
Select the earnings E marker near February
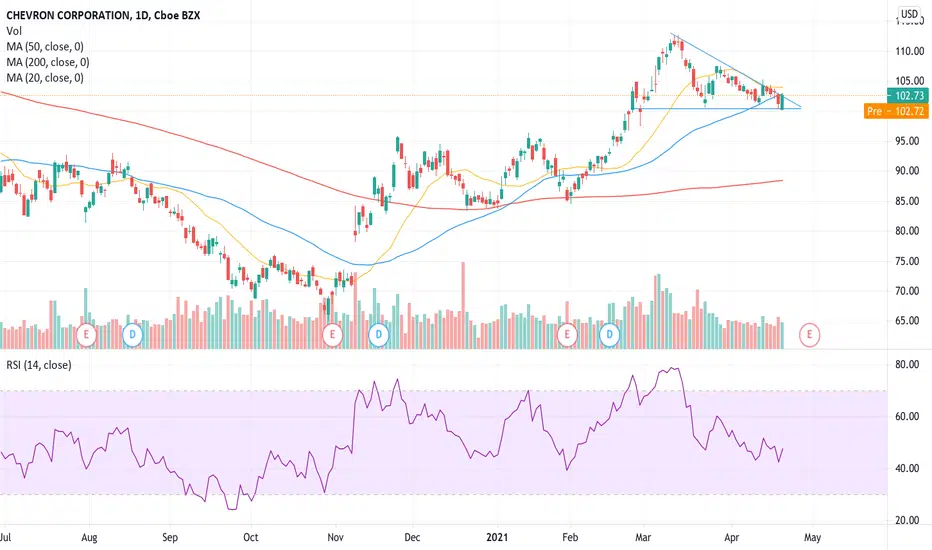point(567,335)
